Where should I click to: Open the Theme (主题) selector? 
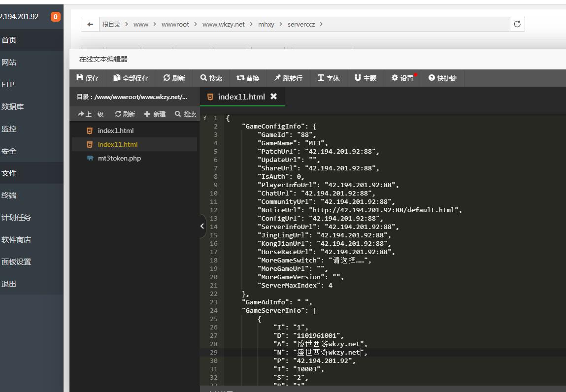(366, 78)
